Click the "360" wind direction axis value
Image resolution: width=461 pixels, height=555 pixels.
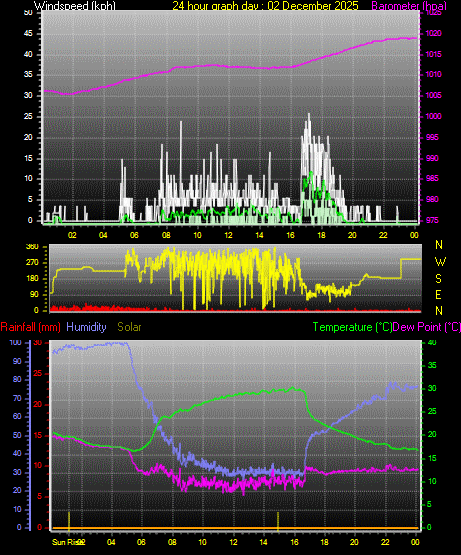click(32, 247)
